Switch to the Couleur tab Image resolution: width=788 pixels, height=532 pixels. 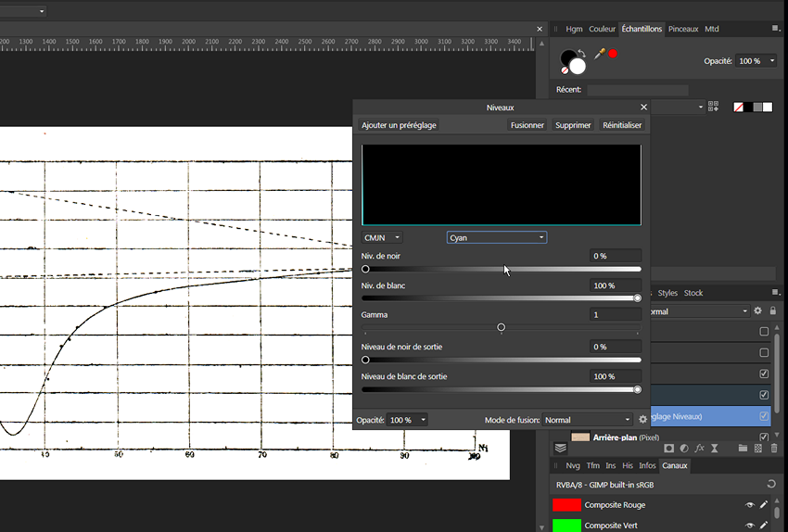coord(602,29)
